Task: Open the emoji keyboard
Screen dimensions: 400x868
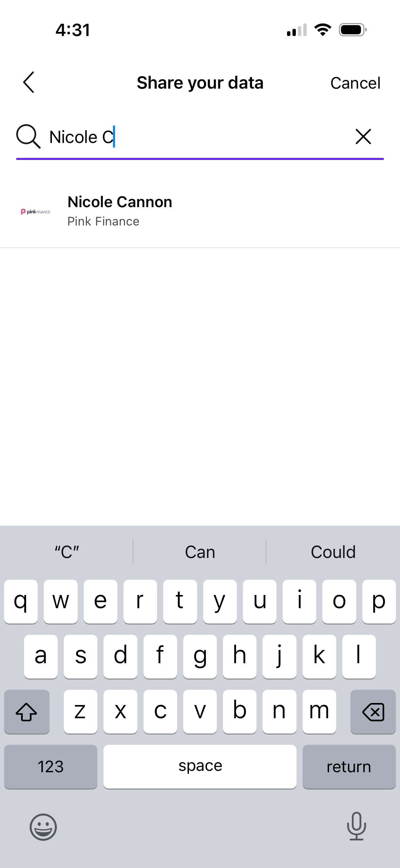Action: (x=43, y=827)
